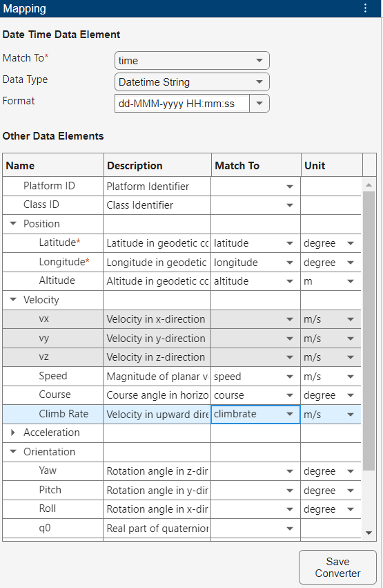Collapse the Velocity tree group
This screenshot has width=383, height=588.
(13, 300)
